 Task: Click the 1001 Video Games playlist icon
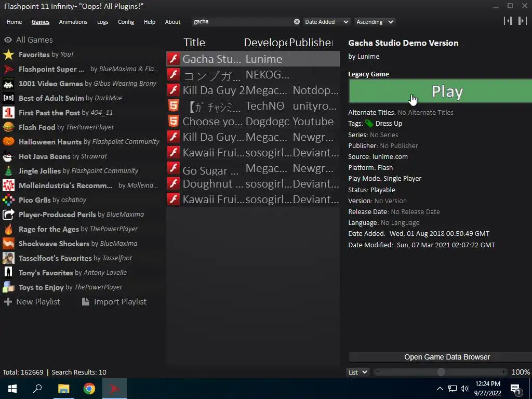click(8, 84)
